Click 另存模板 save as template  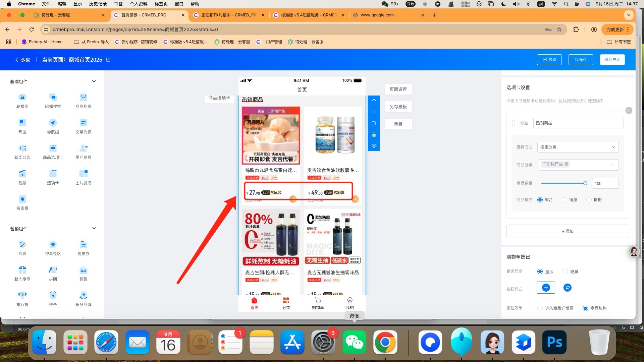[398, 107]
